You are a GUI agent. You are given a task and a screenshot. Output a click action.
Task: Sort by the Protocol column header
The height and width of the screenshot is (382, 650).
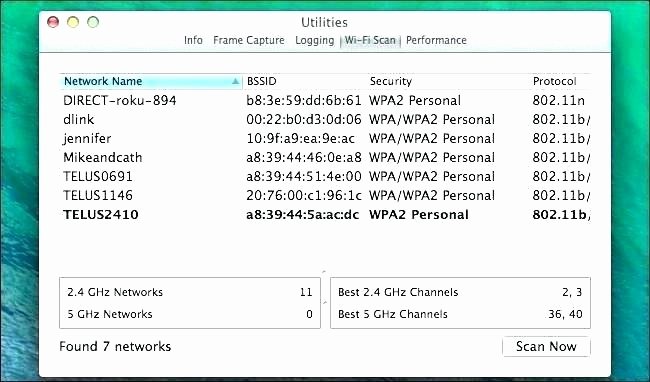pos(560,81)
